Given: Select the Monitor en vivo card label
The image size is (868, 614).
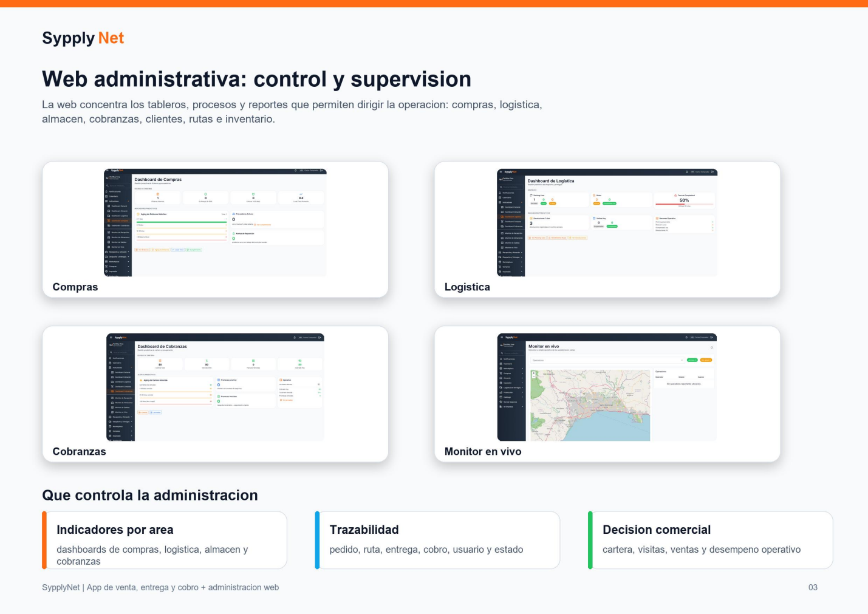Looking at the screenshot, I should (x=483, y=452).
